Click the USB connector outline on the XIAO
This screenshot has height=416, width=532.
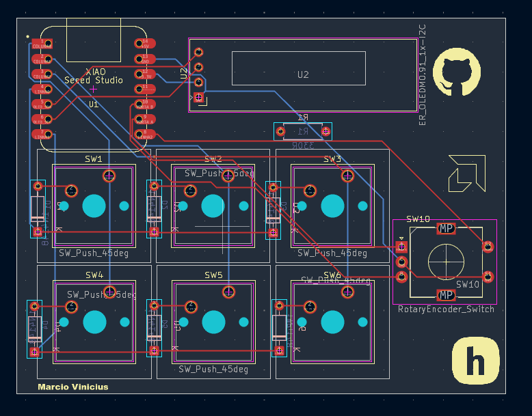(94, 40)
